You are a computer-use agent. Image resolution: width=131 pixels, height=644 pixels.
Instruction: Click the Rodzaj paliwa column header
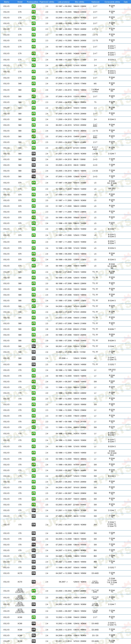click(33, 2)
